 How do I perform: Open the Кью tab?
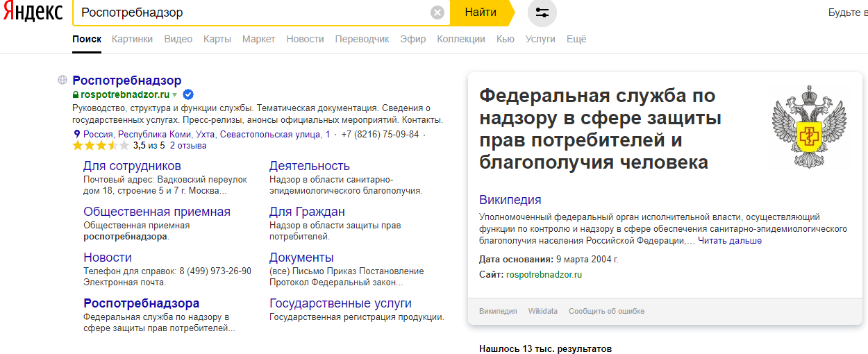pyautogui.click(x=506, y=40)
